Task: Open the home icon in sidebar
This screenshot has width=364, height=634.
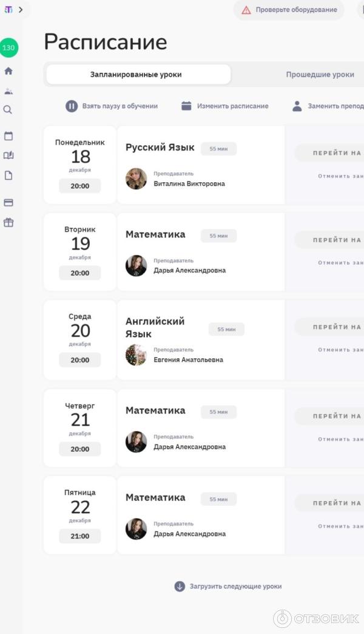Action: [x=8, y=71]
